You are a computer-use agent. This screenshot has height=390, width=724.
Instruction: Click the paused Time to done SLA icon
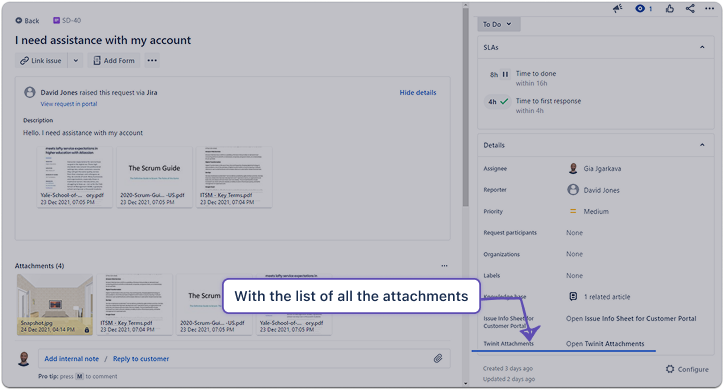505,74
